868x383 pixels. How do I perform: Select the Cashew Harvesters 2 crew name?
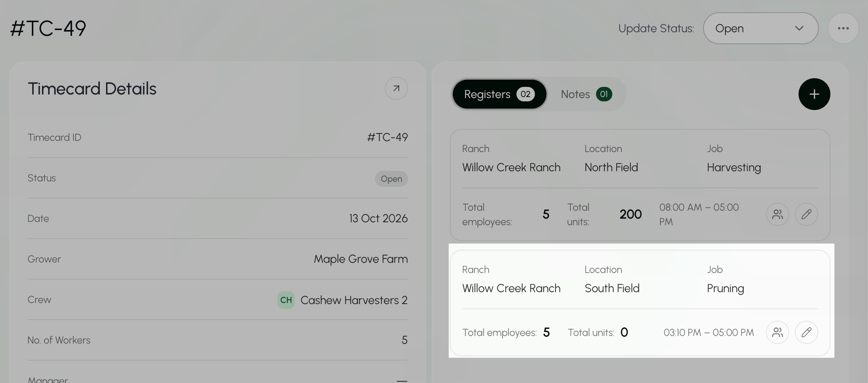click(354, 300)
